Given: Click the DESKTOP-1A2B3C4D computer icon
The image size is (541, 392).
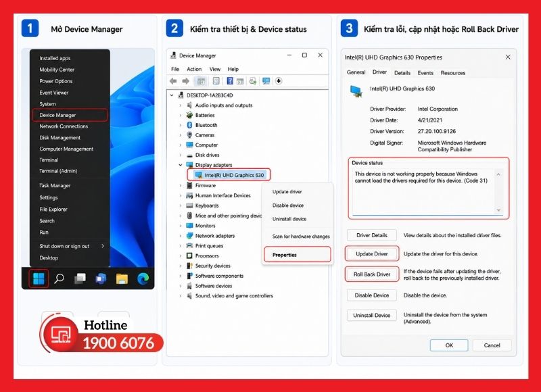Looking at the screenshot, I should 181,95.
